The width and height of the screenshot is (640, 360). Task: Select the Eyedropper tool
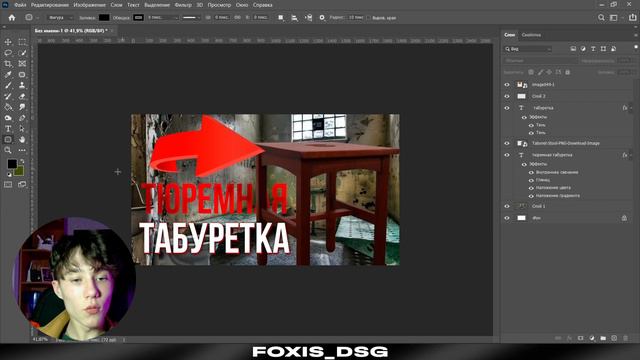[x=8, y=75]
